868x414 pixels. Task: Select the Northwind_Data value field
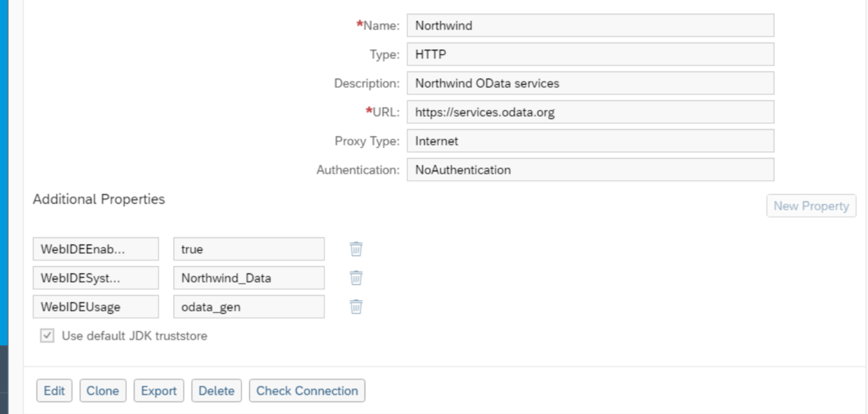[x=248, y=278]
